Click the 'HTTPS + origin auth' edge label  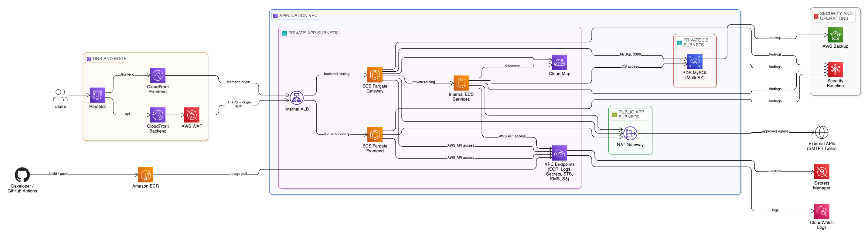(x=239, y=104)
